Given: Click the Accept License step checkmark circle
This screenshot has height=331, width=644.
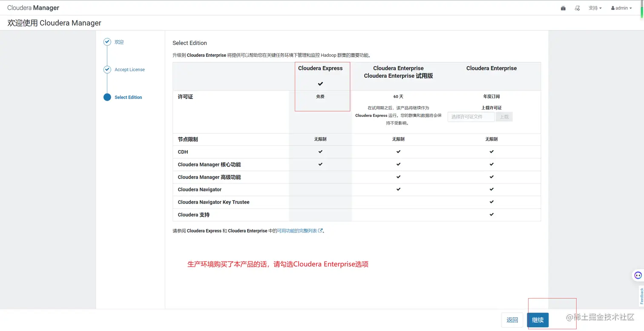Looking at the screenshot, I should point(107,70).
